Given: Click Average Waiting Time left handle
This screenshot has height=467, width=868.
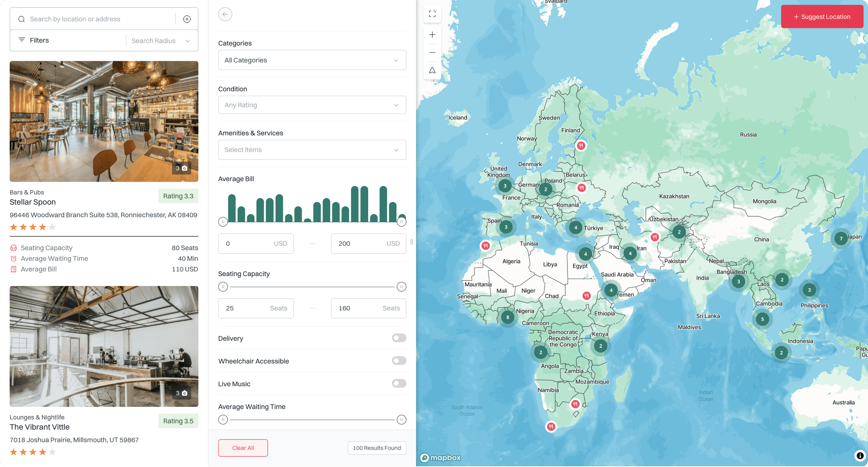Looking at the screenshot, I should 223,420.
